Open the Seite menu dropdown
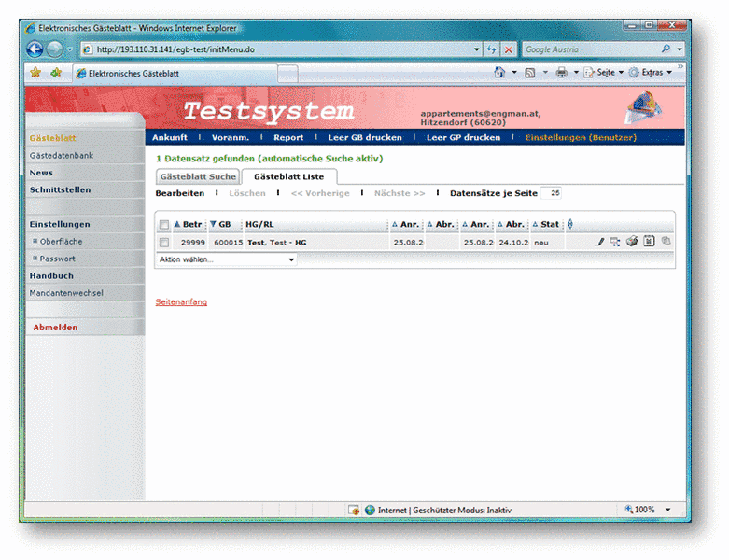This screenshot has width=729, height=560. (604, 72)
